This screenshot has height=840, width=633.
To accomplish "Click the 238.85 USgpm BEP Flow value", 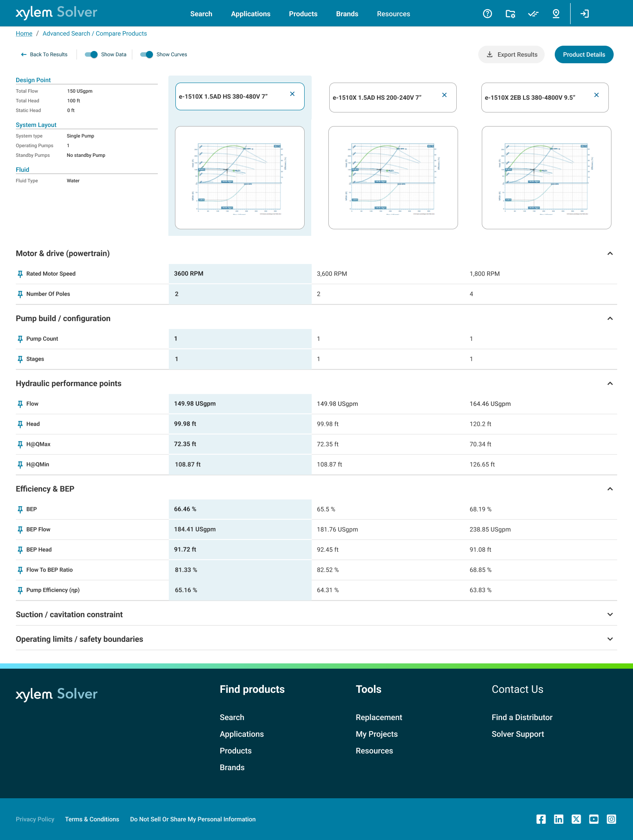I will point(490,529).
